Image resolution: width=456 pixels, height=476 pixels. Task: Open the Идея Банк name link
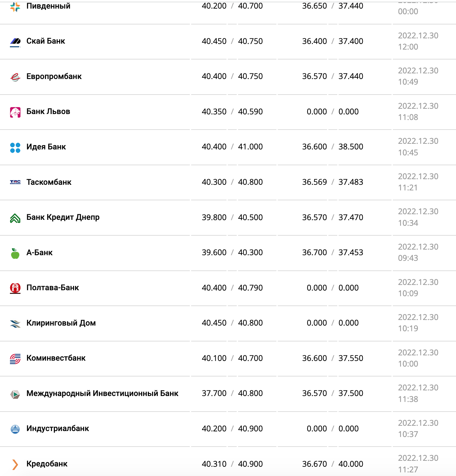click(x=46, y=147)
